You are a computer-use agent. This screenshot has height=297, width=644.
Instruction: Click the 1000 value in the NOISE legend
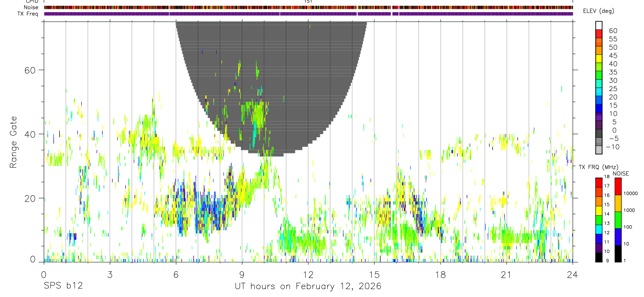[630, 210]
